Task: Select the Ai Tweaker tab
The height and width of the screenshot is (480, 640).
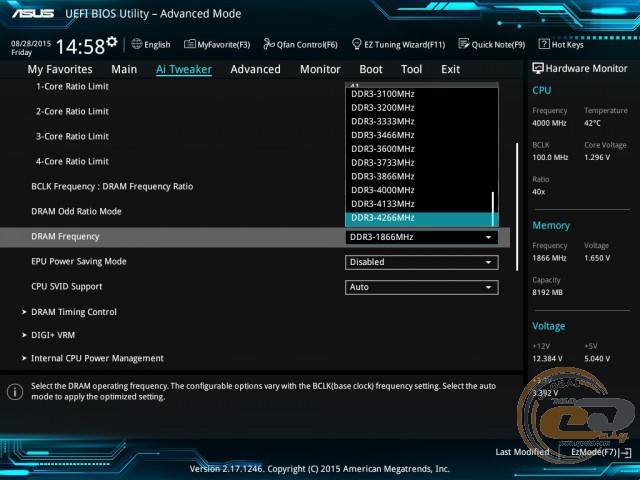Action: (x=184, y=69)
